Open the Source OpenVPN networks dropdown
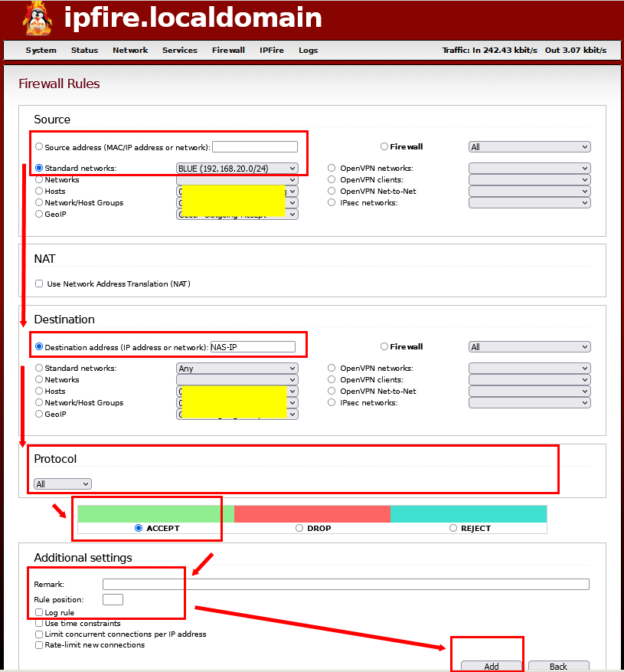This screenshot has height=672, width=624. (x=529, y=169)
